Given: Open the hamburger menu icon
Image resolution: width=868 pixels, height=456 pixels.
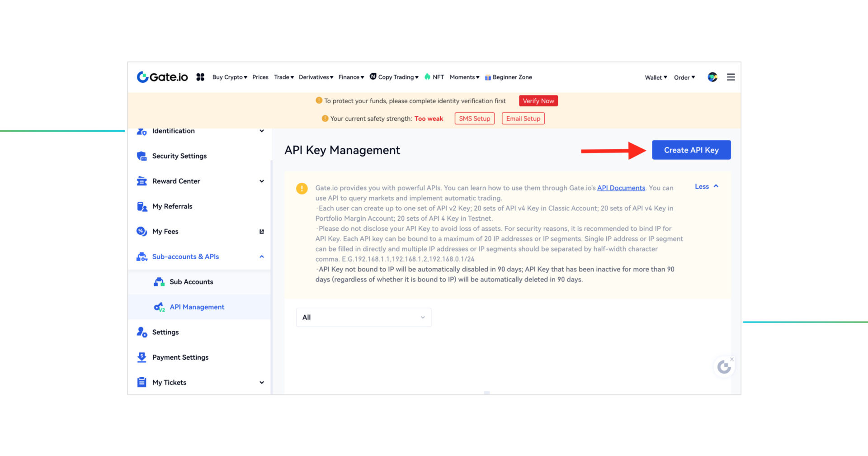Looking at the screenshot, I should click(x=731, y=77).
